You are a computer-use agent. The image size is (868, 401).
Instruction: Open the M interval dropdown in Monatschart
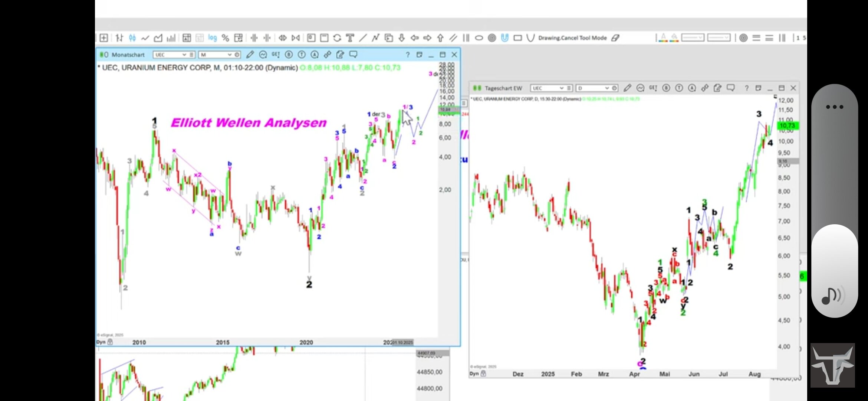[230, 55]
